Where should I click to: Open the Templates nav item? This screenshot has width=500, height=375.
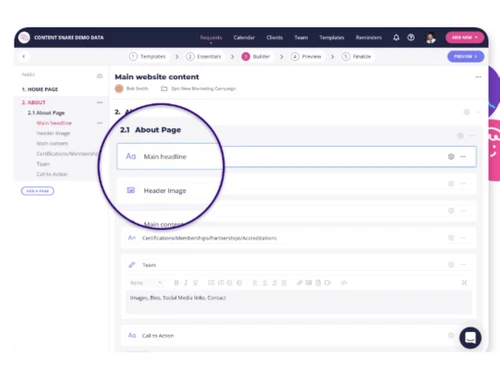[332, 38]
